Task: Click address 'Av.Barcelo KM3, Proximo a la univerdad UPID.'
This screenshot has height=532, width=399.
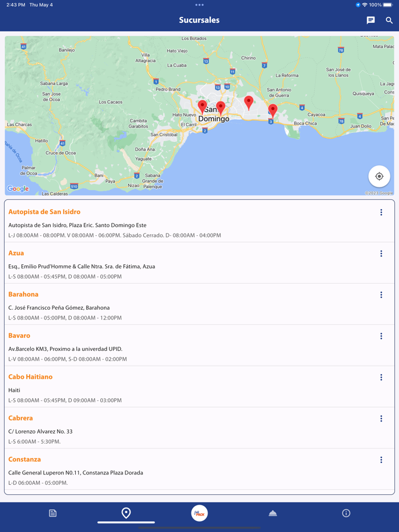Action: pyautogui.click(x=65, y=349)
